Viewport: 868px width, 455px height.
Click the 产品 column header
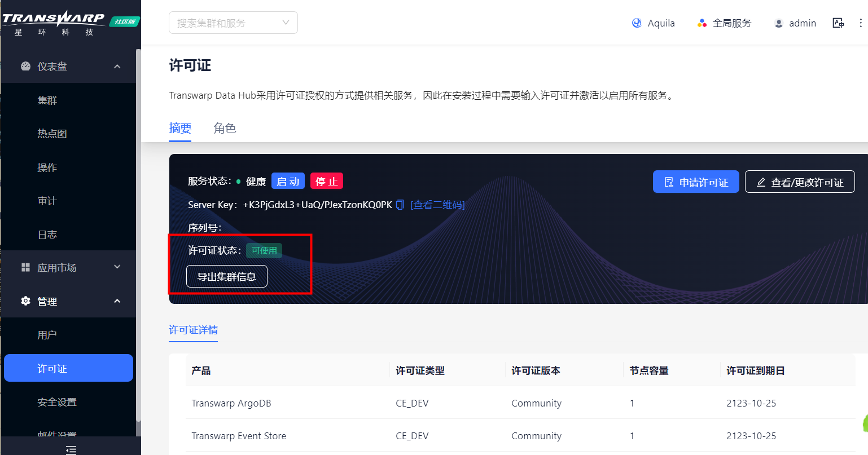pos(201,370)
